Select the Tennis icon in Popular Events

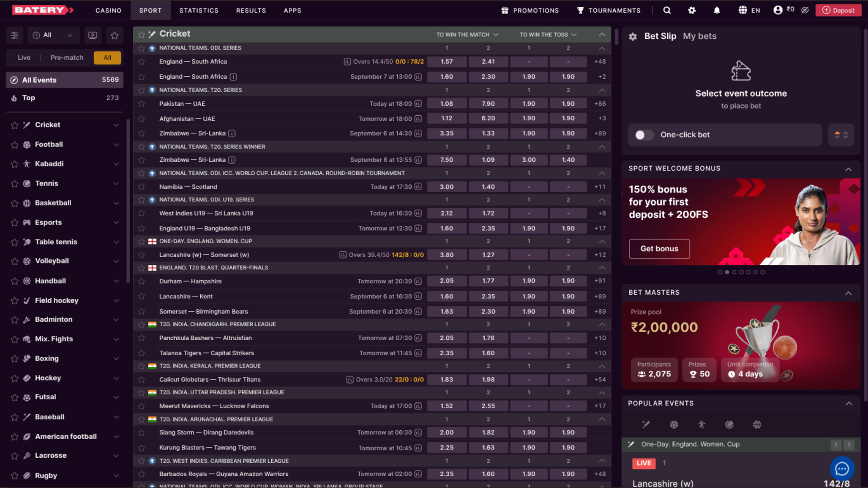(x=729, y=425)
